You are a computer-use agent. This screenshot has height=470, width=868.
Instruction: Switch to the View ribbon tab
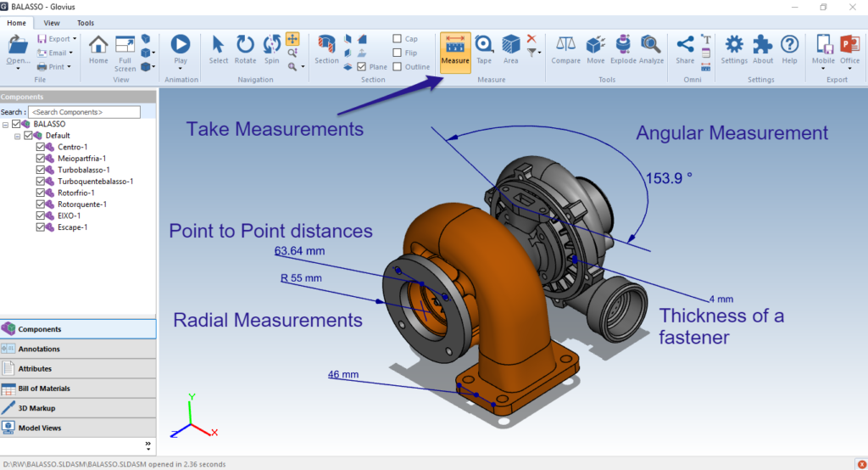tap(52, 23)
